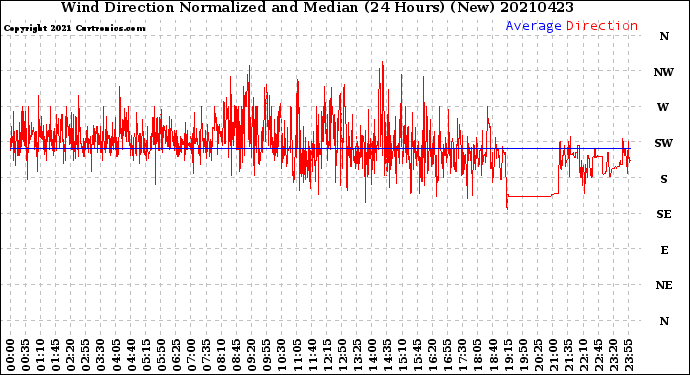The width and height of the screenshot is (690, 375).
Task: Click the 00:00 time label
Action: [11, 355]
